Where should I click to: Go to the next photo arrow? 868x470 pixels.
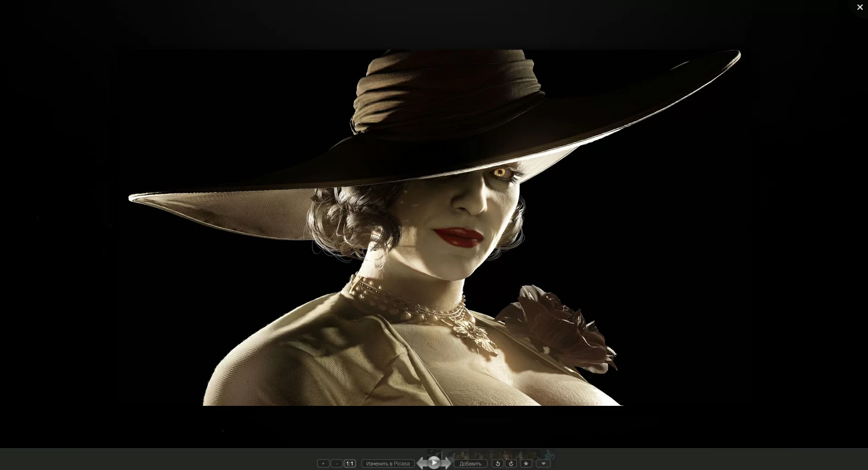[447, 463]
